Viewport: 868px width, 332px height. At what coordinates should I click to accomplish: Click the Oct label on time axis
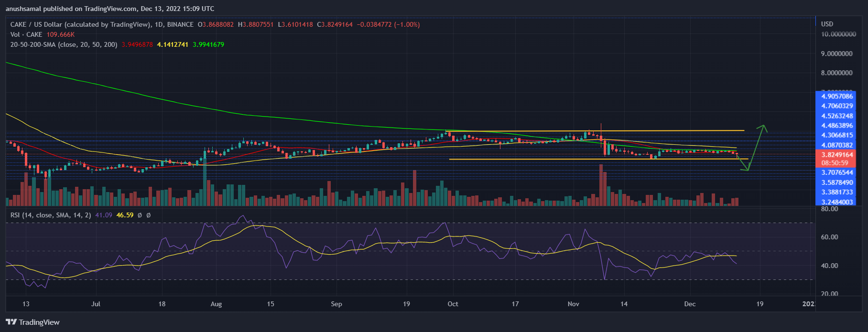(x=453, y=304)
